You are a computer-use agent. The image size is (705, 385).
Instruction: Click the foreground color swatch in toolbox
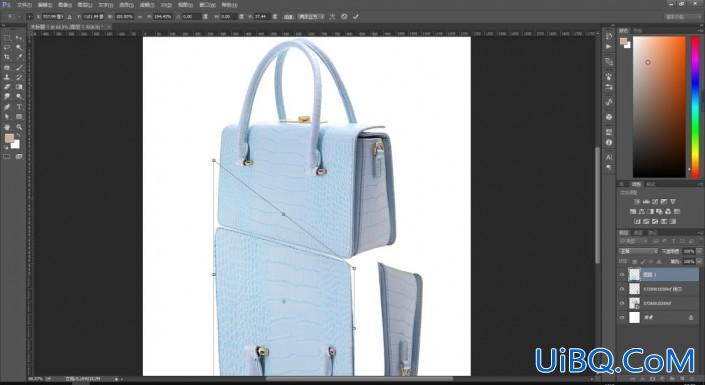[9, 138]
